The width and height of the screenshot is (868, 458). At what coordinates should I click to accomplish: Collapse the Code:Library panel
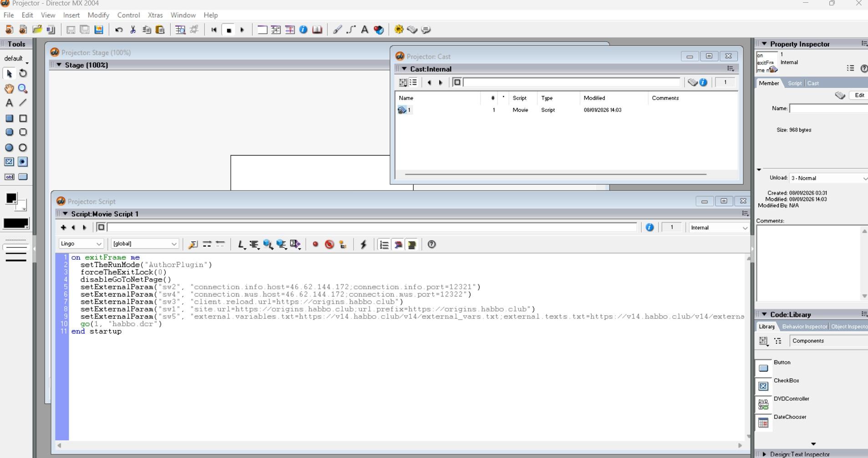[764, 314]
